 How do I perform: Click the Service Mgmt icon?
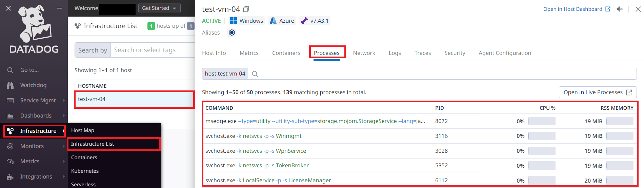coord(10,101)
